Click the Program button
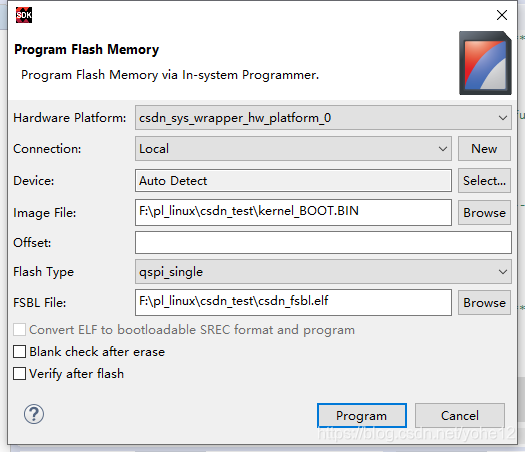525x452 pixels. (362, 416)
